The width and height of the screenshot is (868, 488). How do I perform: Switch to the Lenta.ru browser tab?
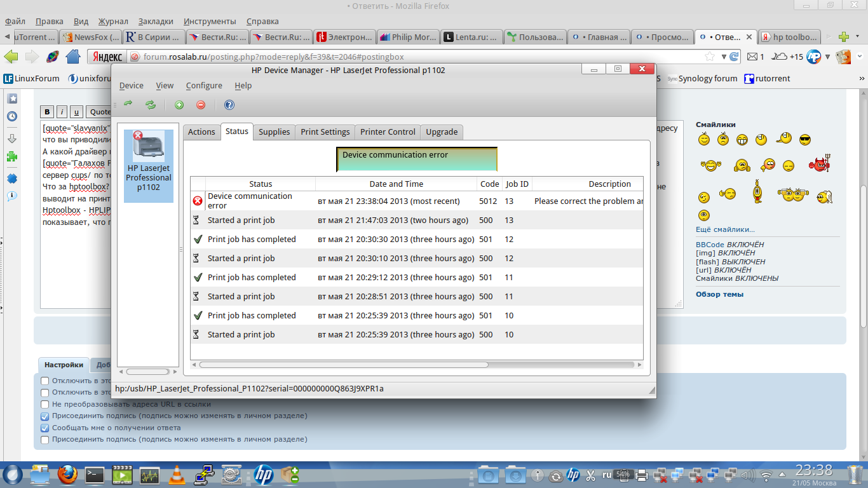(471, 37)
